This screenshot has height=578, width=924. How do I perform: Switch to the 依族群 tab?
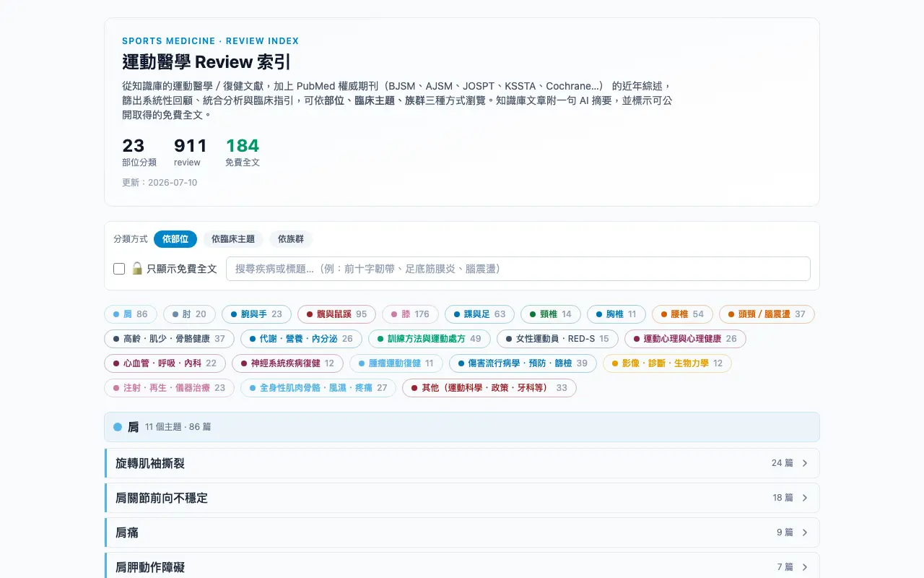(x=291, y=239)
